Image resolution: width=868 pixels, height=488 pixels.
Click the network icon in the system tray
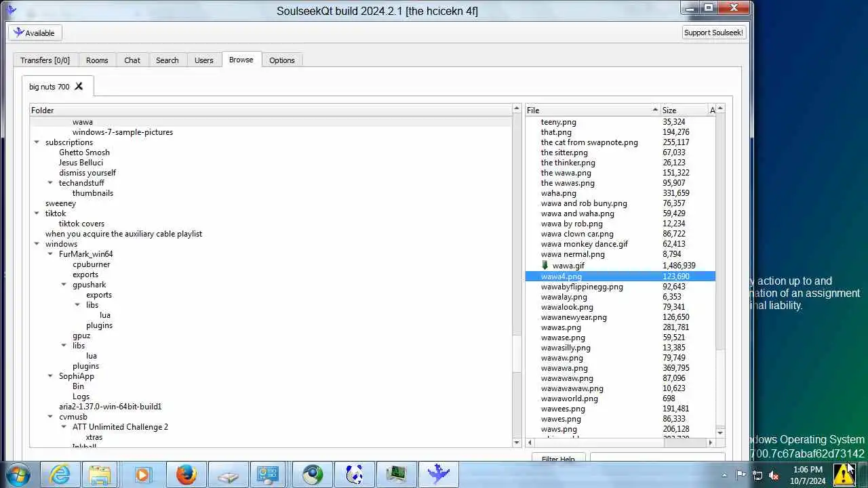(x=757, y=475)
